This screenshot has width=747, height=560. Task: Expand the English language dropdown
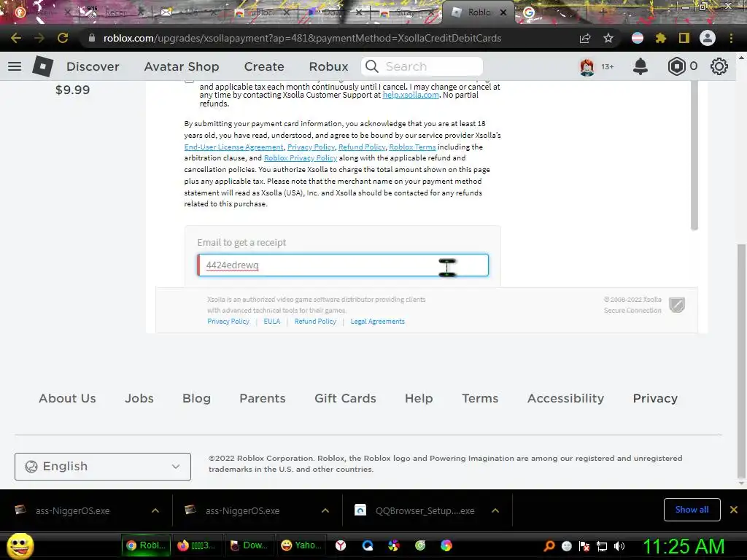click(103, 466)
